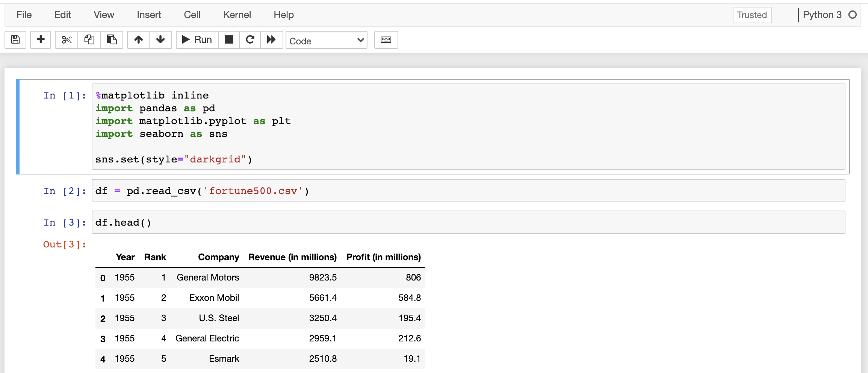
Task: Click row index 0 in dataframe
Action: tap(103, 278)
